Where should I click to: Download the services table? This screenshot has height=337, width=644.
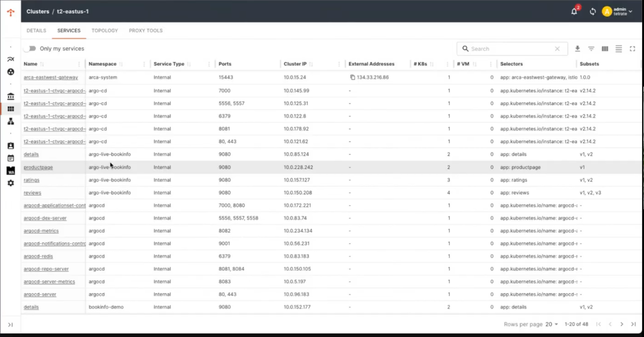pyautogui.click(x=577, y=49)
